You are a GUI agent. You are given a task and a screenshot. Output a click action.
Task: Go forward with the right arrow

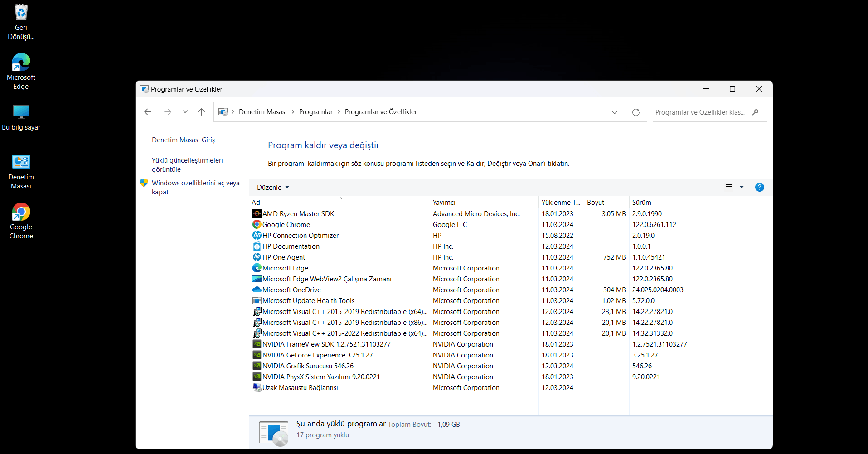pyautogui.click(x=168, y=112)
